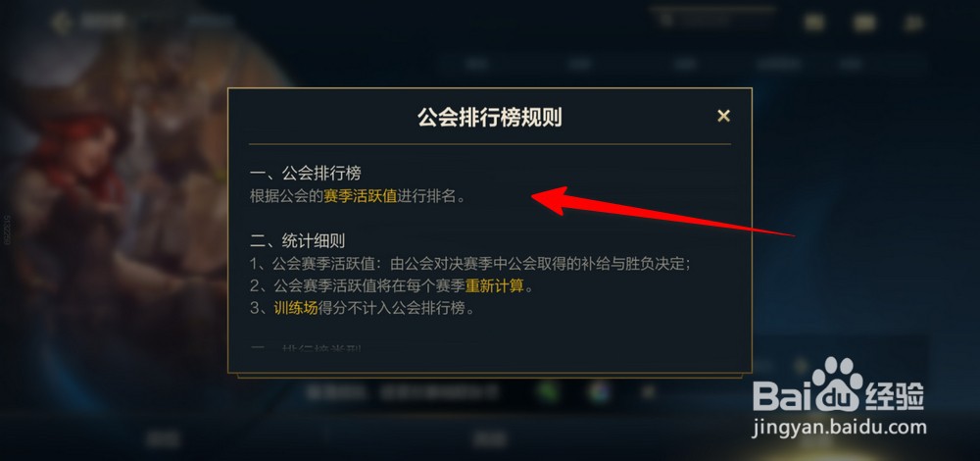Click the partially hidden third section heading
980x461 pixels.
[305, 348]
